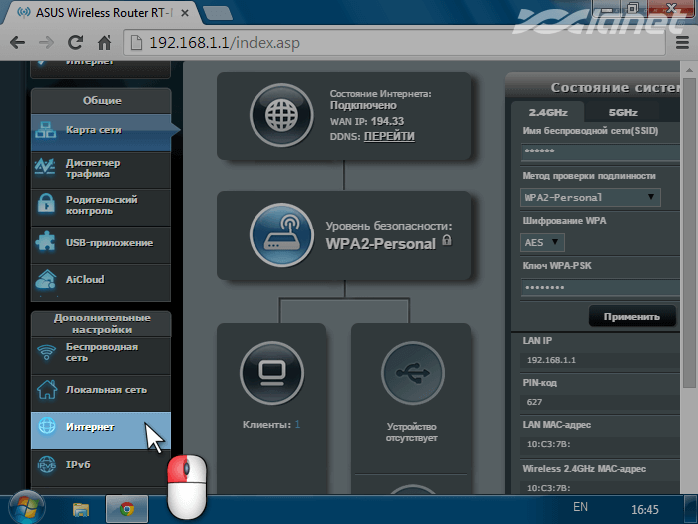Expand the WPA2-Personal authentication dropdown

point(591,198)
